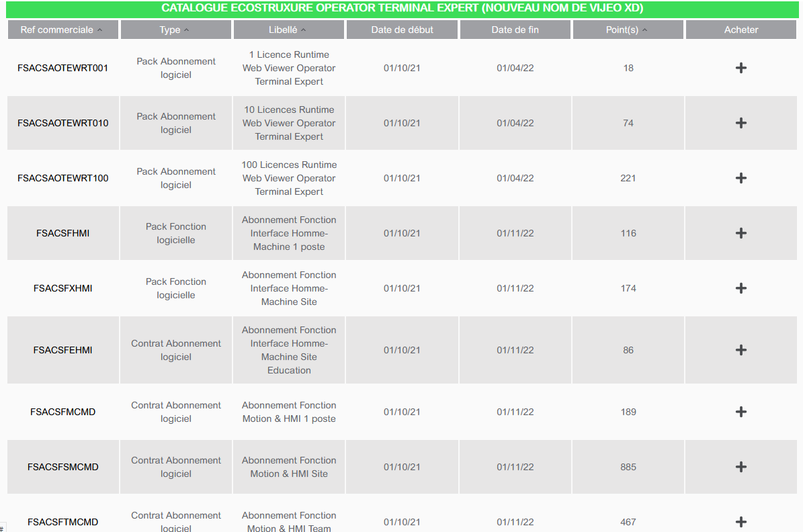The width and height of the screenshot is (803, 532).
Task: Click plus icon for FSACSFTMCMD row
Action: [741, 522]
